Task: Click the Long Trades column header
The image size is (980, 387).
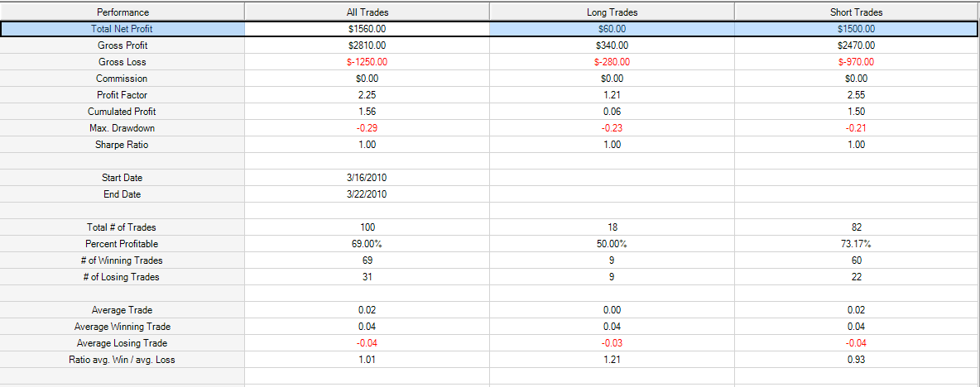Action: pos(612,12)
